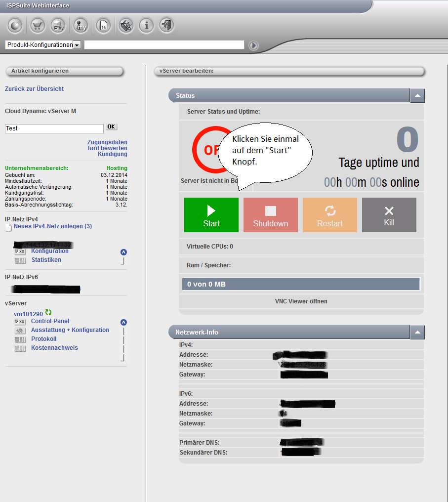Open Protokoll entry under vServer
Image resolution: width=448 pixels, height=502 pixels.
pyautogui.click(x=43, y=339)
